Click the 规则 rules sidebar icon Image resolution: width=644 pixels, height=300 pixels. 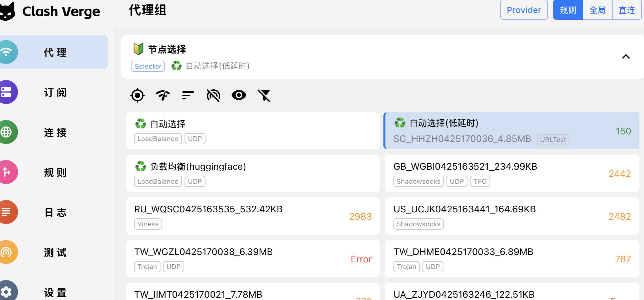pyautogui.click(x=7, y=172)
